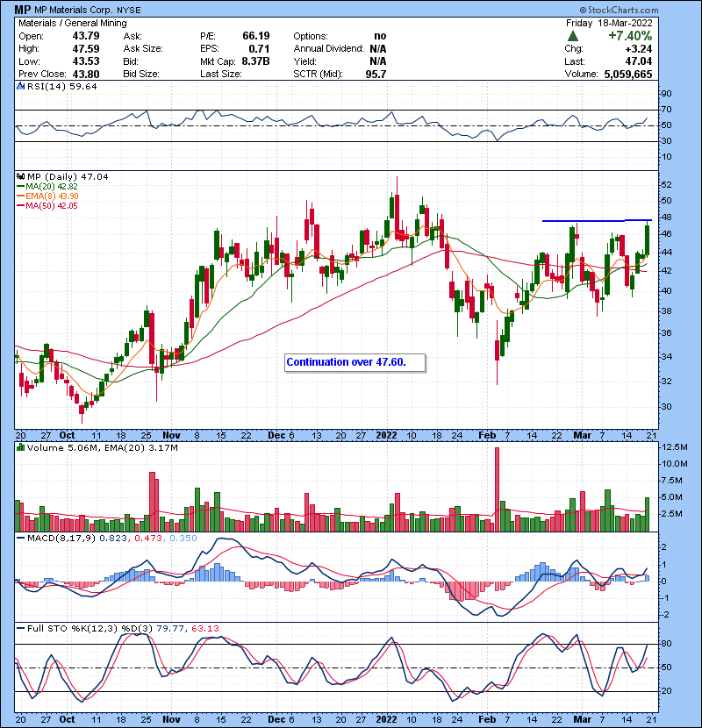Click the MACD(8,17,9) legend marker
The width and height of the screenshot is (702, 728).
click(x=21, y=538)
